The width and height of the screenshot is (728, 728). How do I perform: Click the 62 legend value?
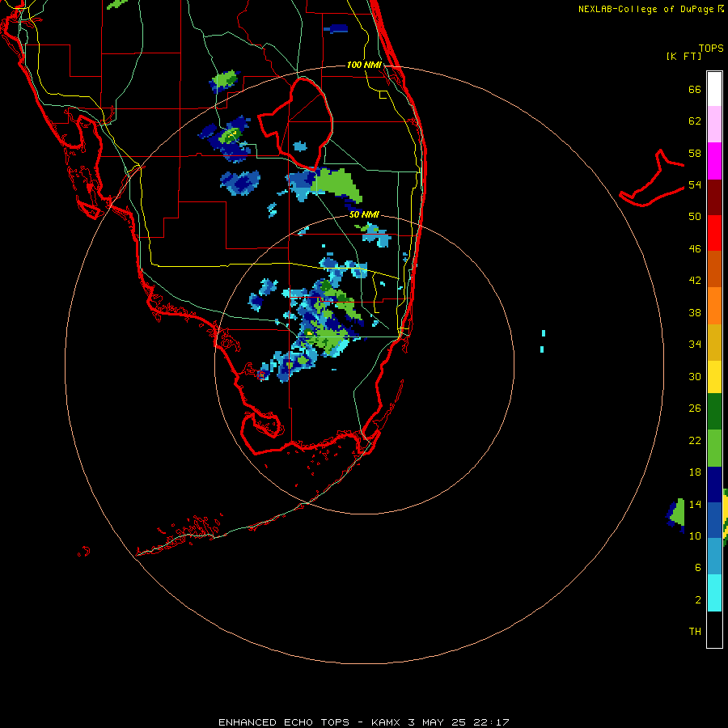tap(695, 121)
